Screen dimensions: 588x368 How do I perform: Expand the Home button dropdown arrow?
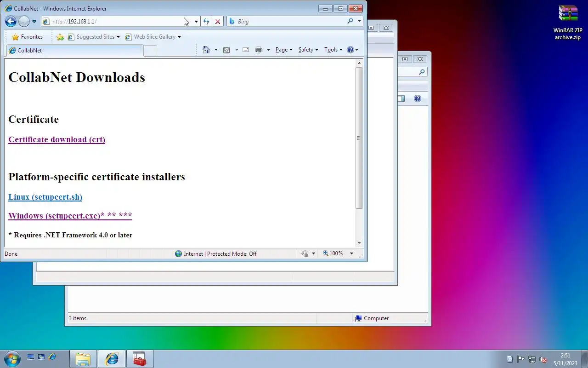[x=216, y=50]
